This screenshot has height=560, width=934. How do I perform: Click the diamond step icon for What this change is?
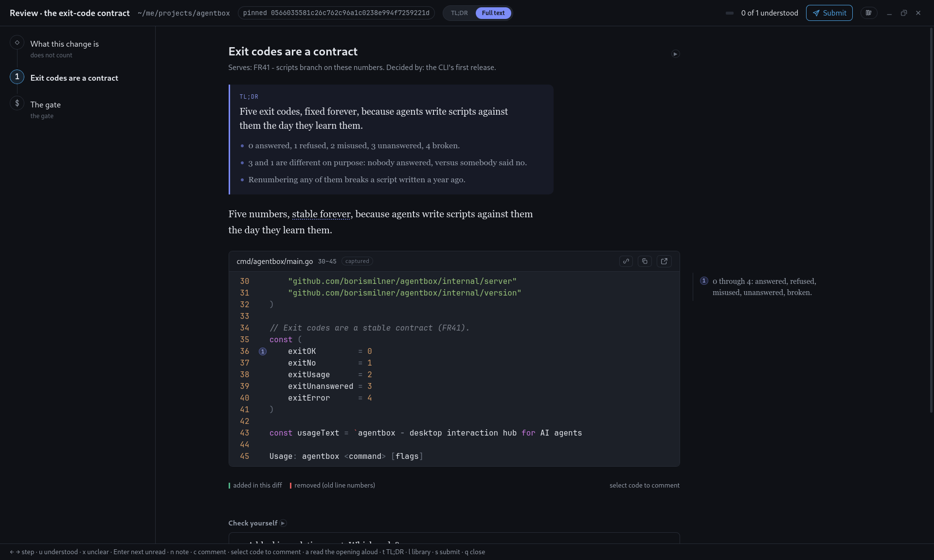coord(17,43)
